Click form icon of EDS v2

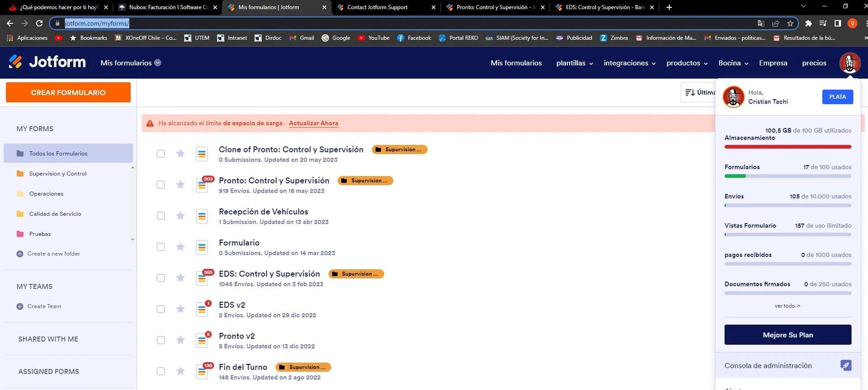click(202, 310)
